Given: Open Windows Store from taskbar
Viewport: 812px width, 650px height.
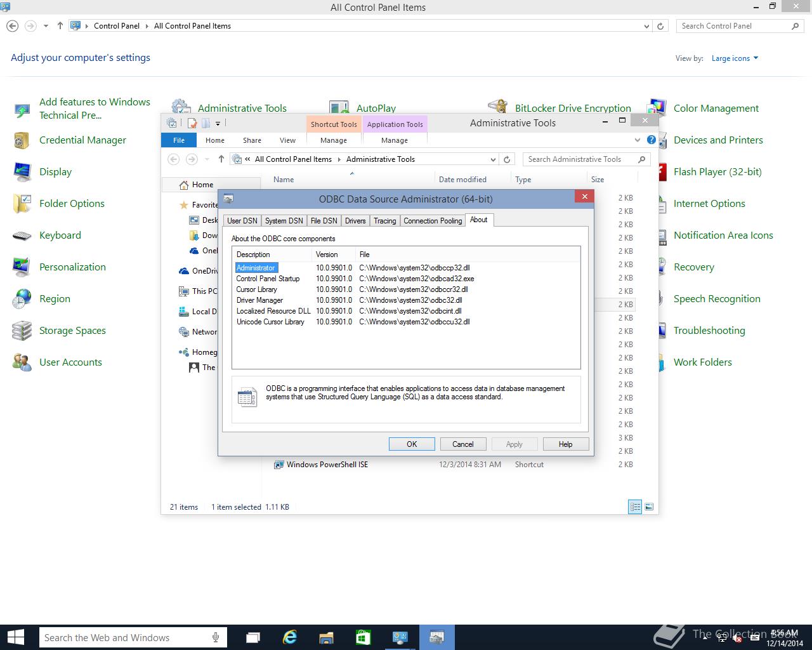Looking at the screenshot, I should click(363, 637).
